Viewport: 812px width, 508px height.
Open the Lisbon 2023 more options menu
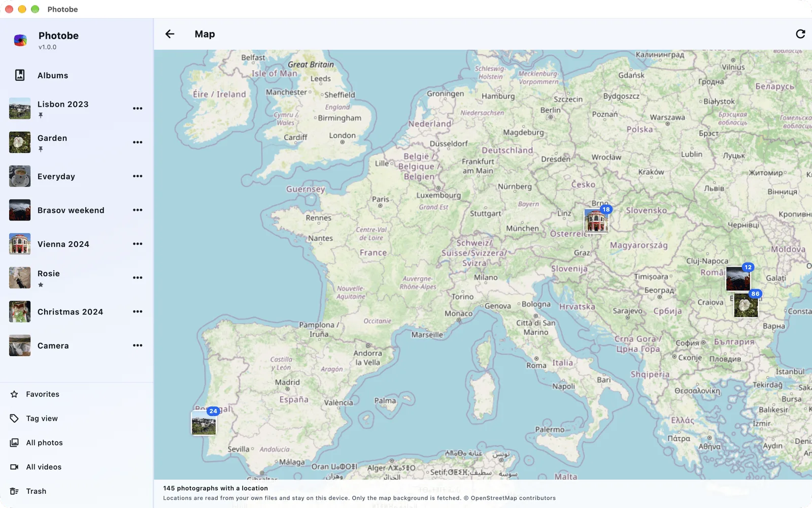(138, 108)
